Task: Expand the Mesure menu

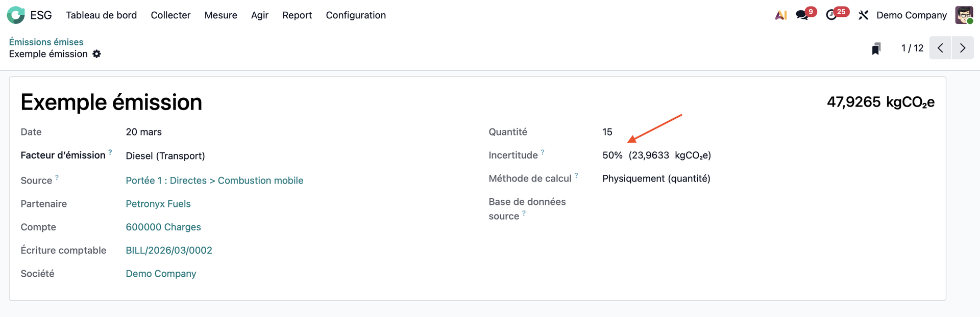Action: [220, 15]
